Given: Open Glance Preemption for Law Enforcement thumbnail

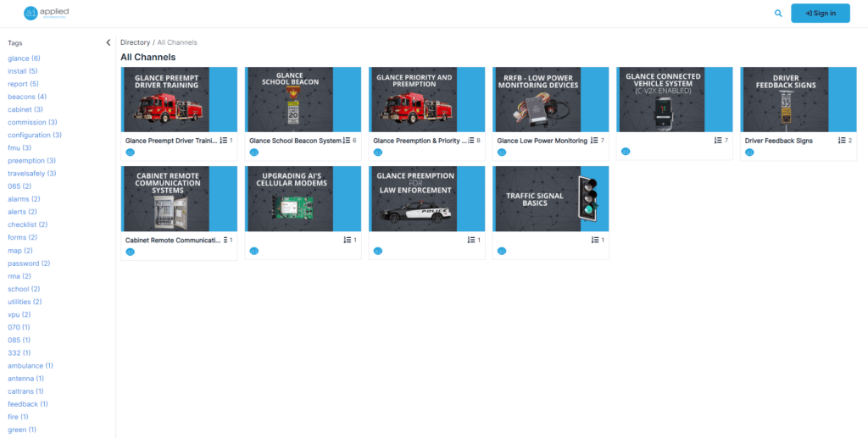Looking at the screenshot, I should (427, 199).
